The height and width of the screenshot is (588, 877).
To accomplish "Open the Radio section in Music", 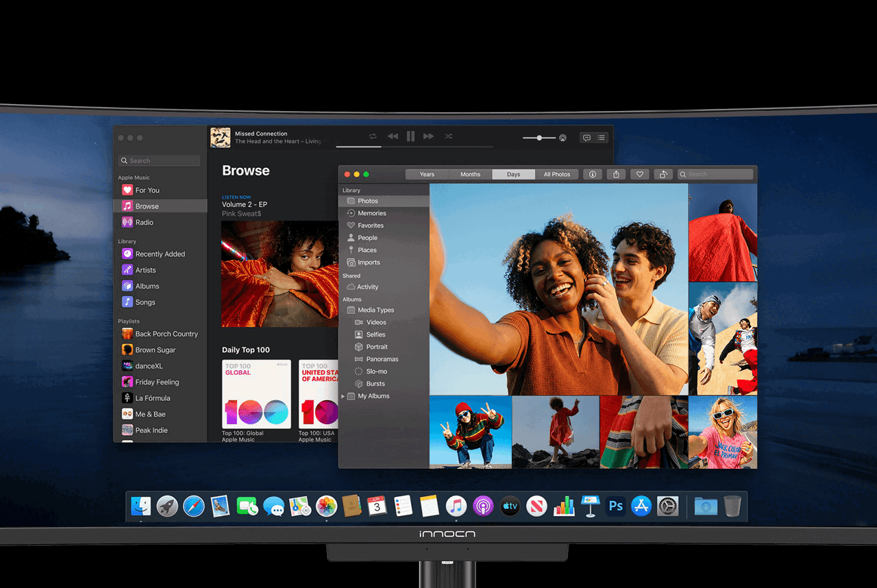I will [144, 222].
